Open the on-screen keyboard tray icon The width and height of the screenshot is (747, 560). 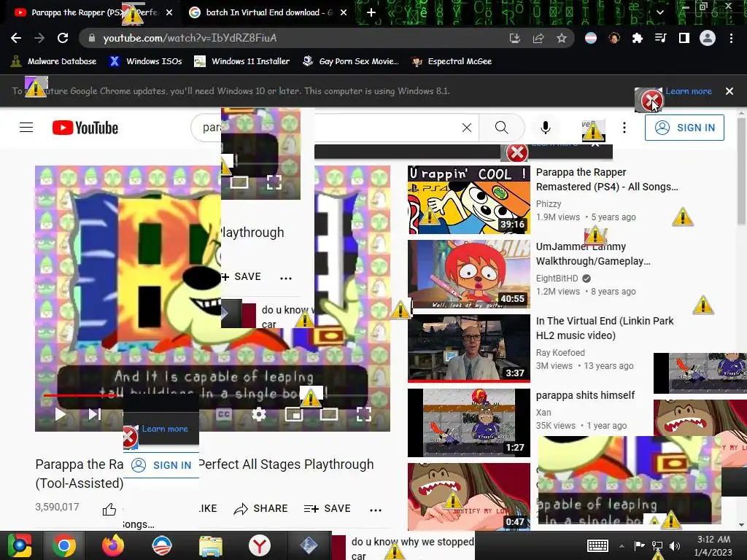[x=597, y=545]
